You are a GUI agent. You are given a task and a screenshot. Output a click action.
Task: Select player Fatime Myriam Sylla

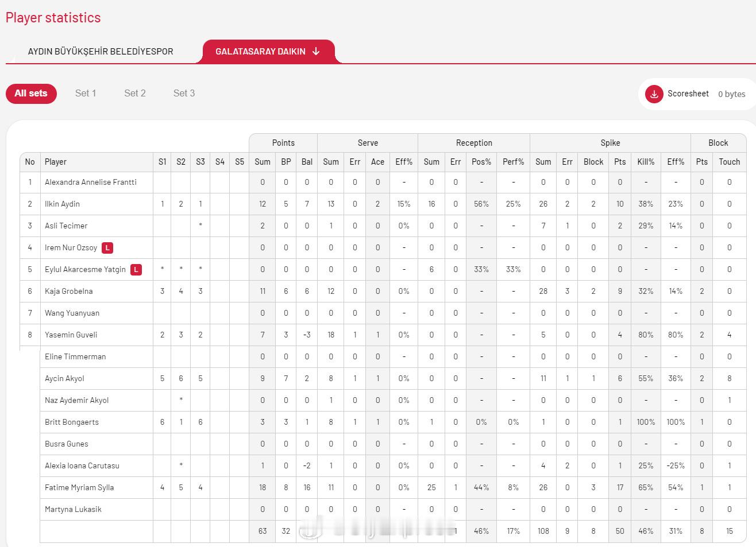point(79,487)
